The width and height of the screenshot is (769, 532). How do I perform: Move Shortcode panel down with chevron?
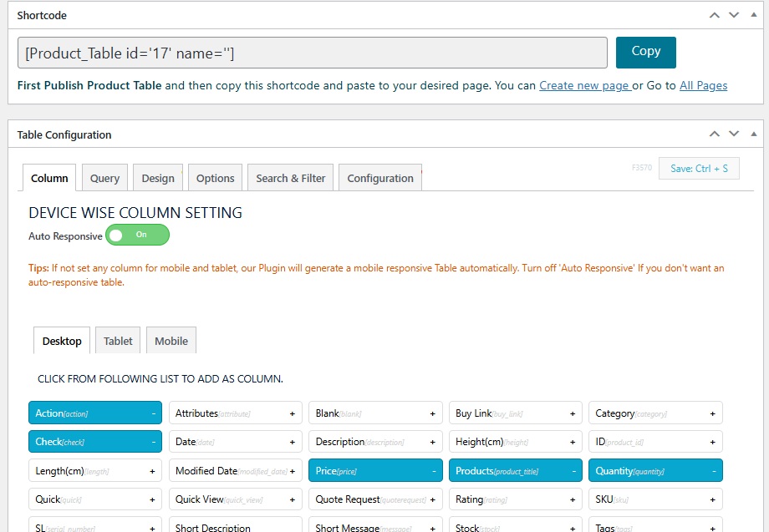click(734, 15)
